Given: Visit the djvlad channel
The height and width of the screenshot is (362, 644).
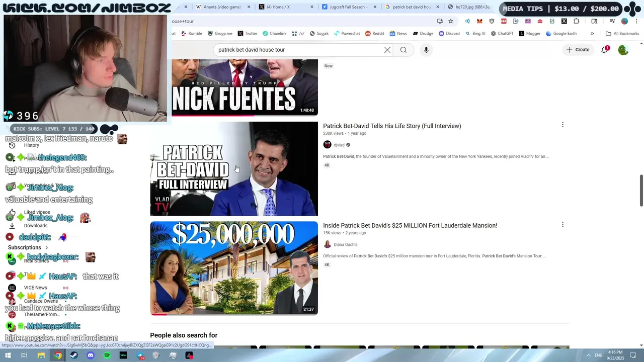Looking at the screenshot, I should point(339,145).
